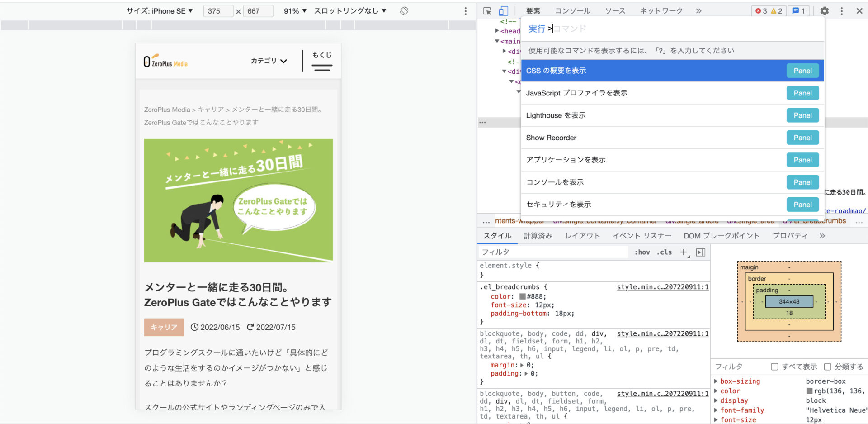Viewport: 868px width, 424px height.
Task: Expand the margin shorthand triangle
Action: click(522, 365)
